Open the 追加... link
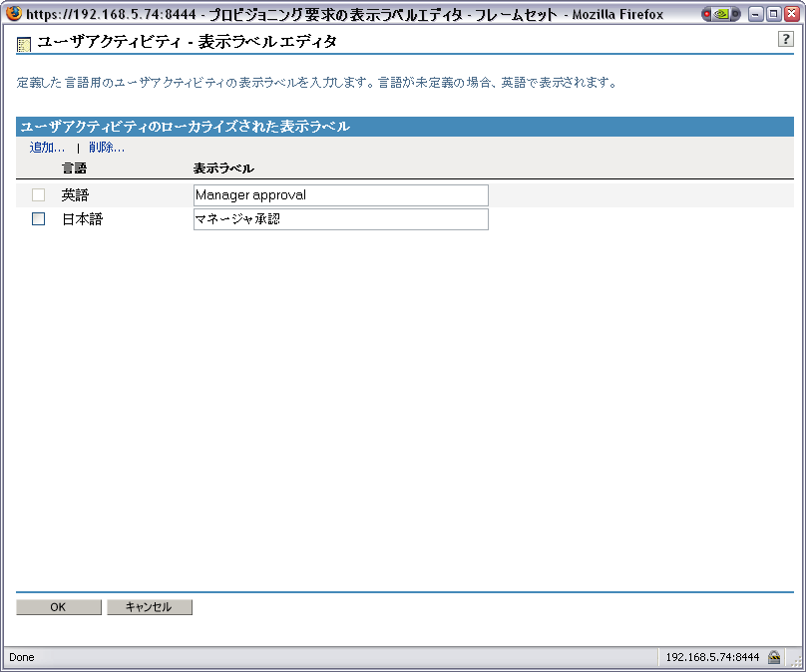This screenshot has height=672, width=806. [47, 148]
